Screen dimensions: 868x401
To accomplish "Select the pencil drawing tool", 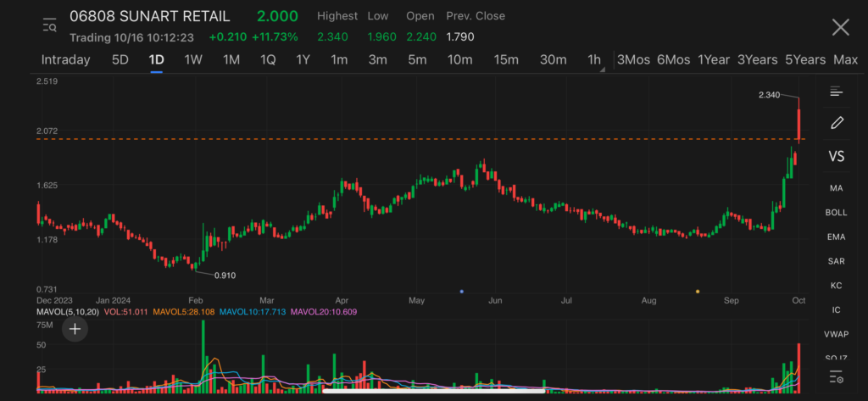I will [x=837, y=123].
